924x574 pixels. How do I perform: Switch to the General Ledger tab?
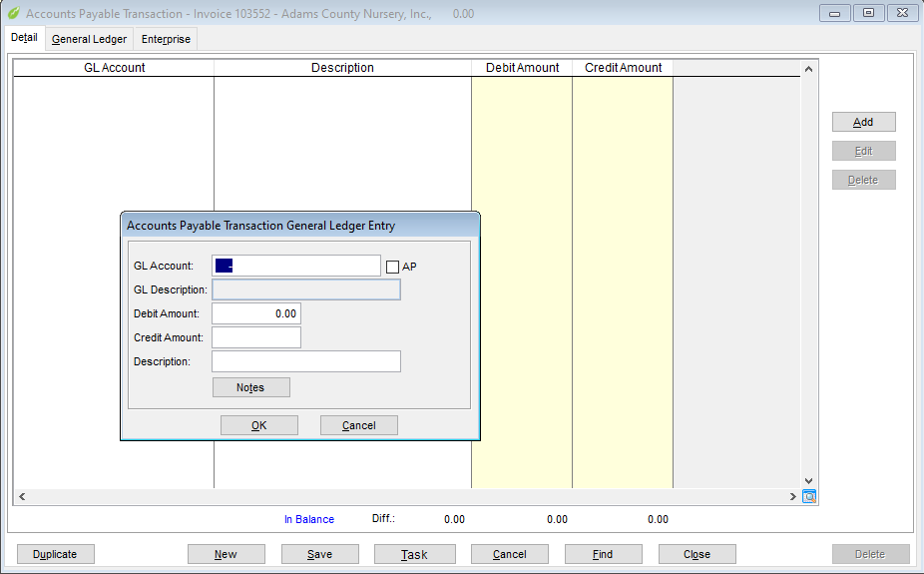pos(89,39)
